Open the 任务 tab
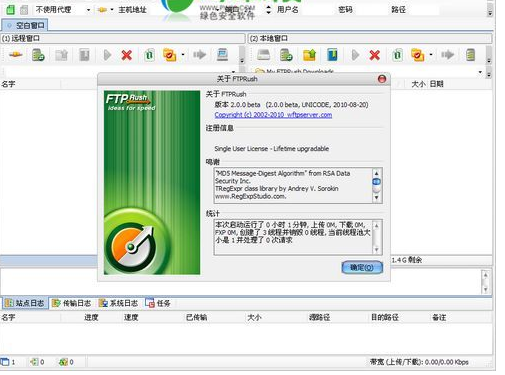 (158, 303)
